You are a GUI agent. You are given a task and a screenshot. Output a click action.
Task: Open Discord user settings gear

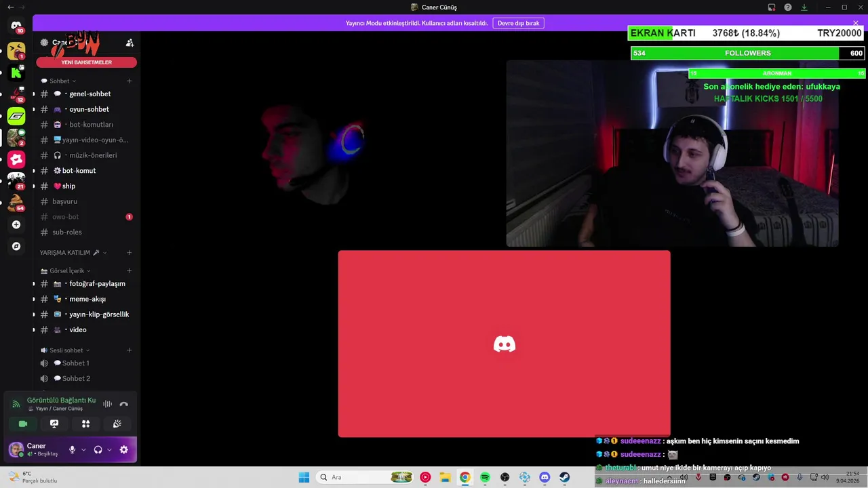pos(123,449)
